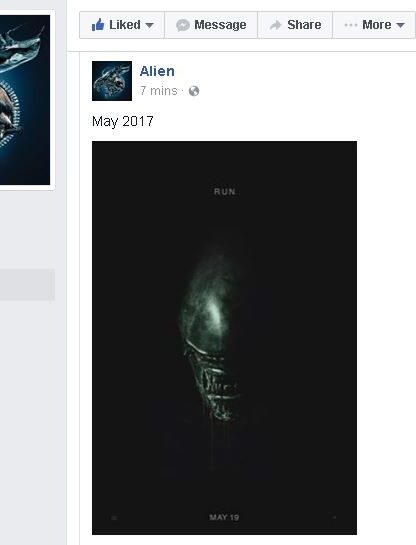Click the large page profile picture at left

[25, 100]
